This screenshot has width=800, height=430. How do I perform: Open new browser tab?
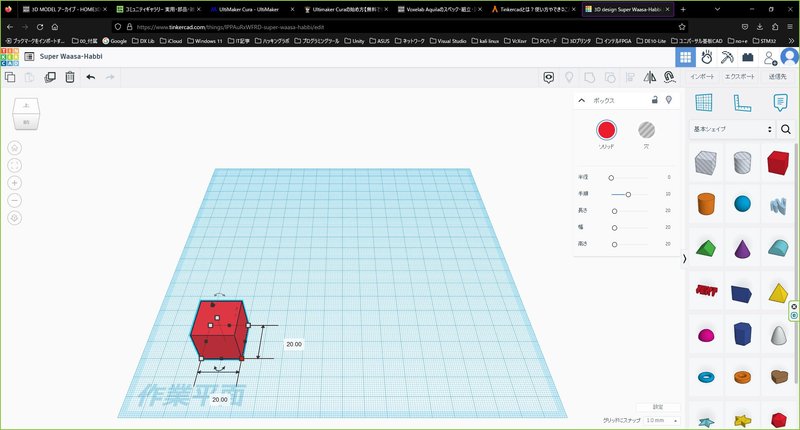tap(683, 9)
